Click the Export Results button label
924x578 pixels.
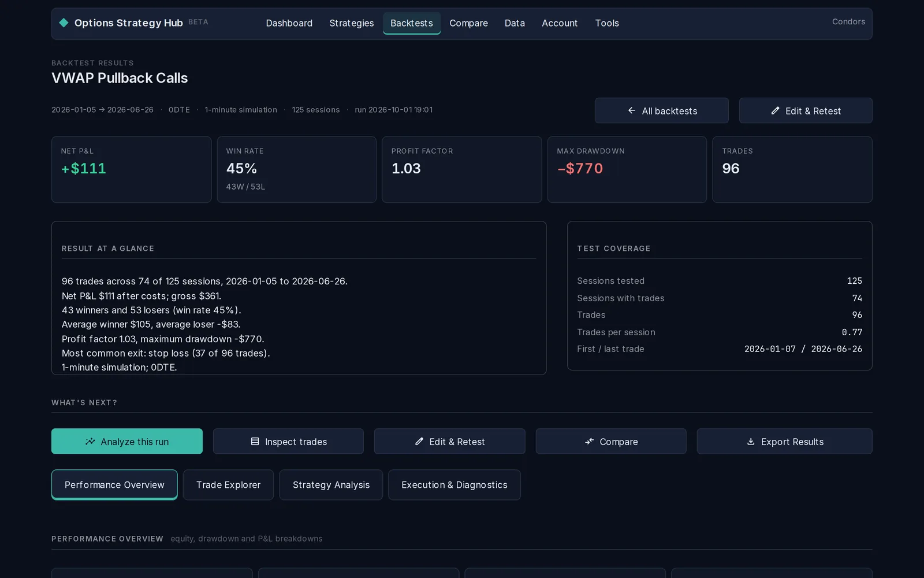pyautogui.click(x=792, y=442)
